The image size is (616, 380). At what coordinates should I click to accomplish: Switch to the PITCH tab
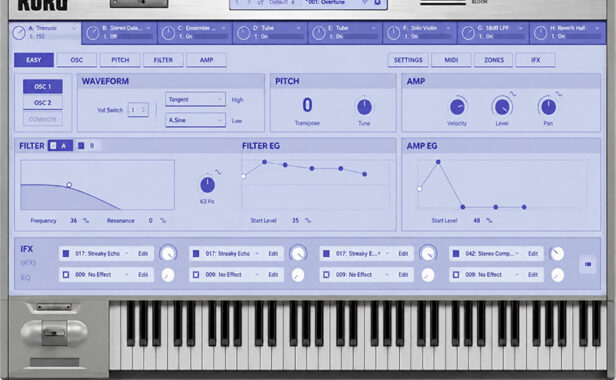coord(120,60)
